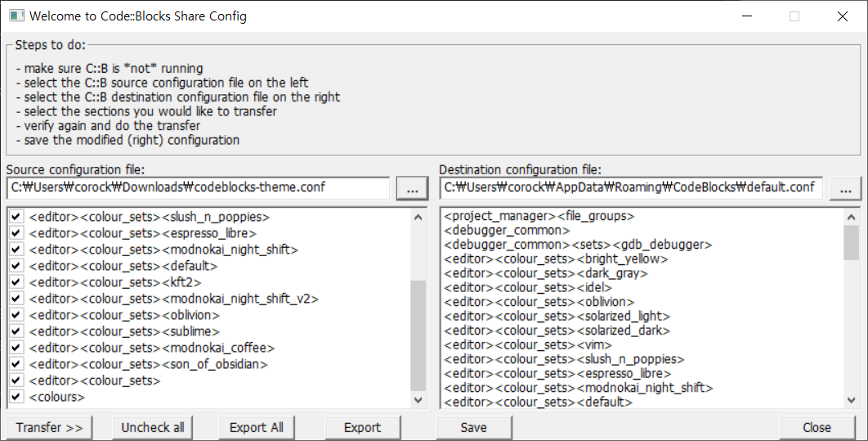Toggle the <colours> checkbox
The image size is (868, 441).
[x=16, y=397]
